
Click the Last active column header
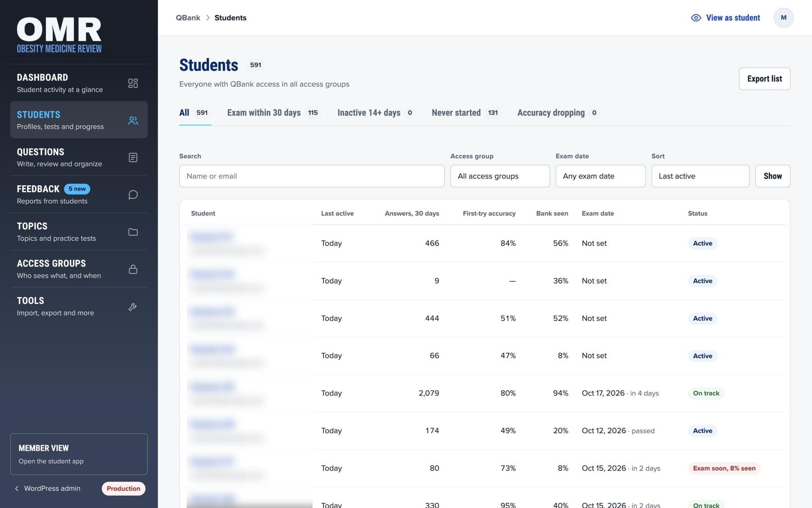337,214
